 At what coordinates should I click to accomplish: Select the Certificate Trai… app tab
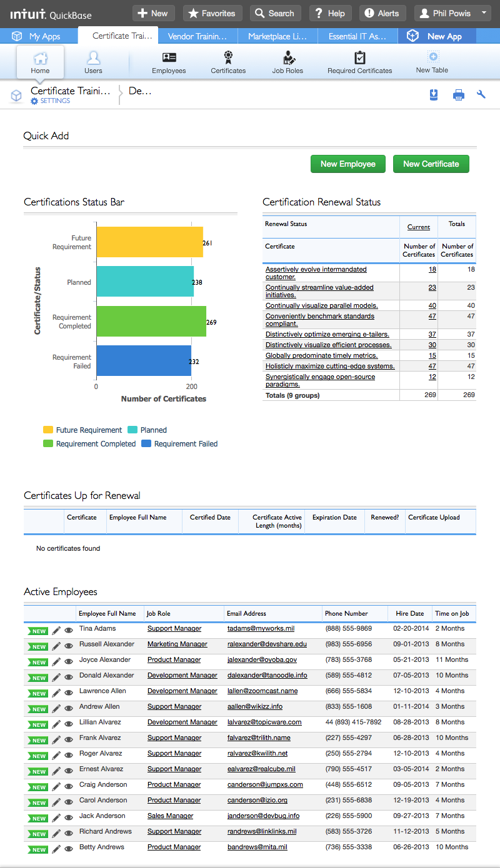pos(119,36)
